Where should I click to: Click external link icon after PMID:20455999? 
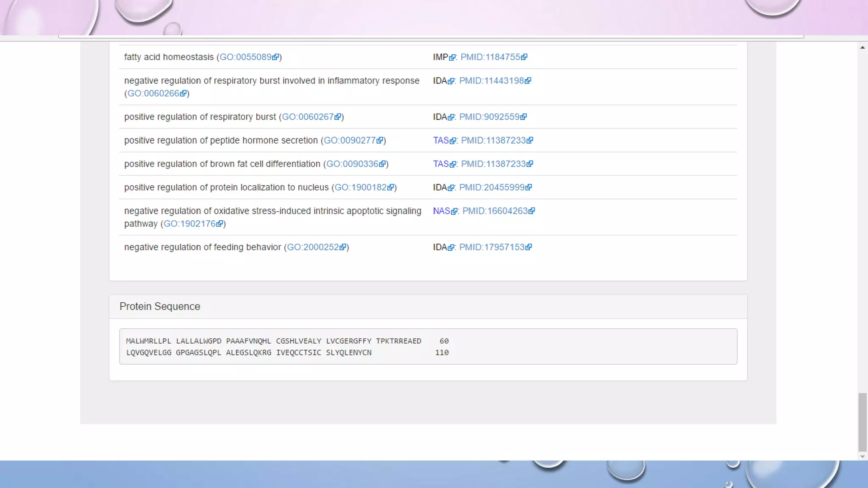(x=529, y=188)
